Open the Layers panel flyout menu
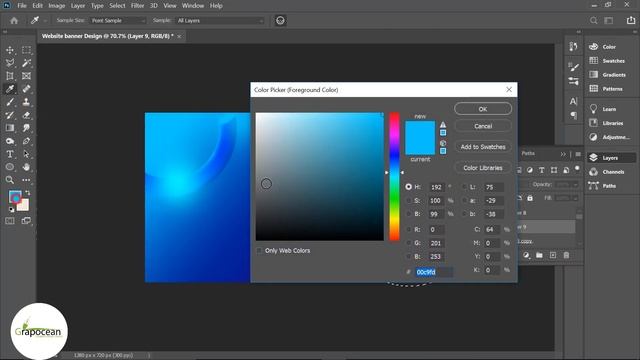 pos(578,154)
